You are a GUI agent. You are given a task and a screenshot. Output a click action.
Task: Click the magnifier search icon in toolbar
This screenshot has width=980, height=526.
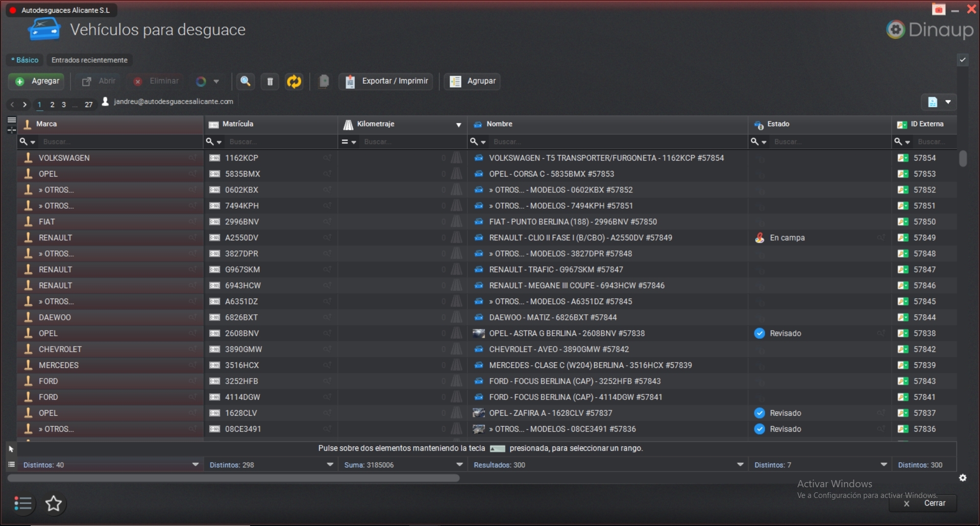(x=246, y=81)
